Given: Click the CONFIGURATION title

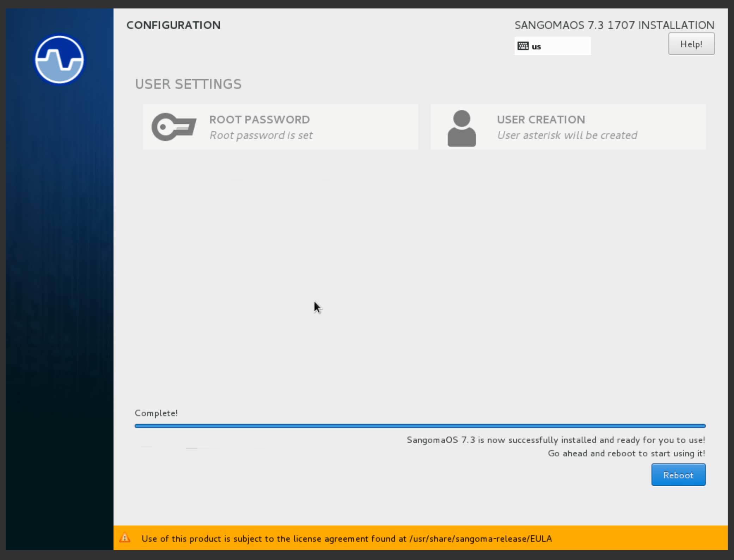Looking at the screenshot, I should [173, 25].
